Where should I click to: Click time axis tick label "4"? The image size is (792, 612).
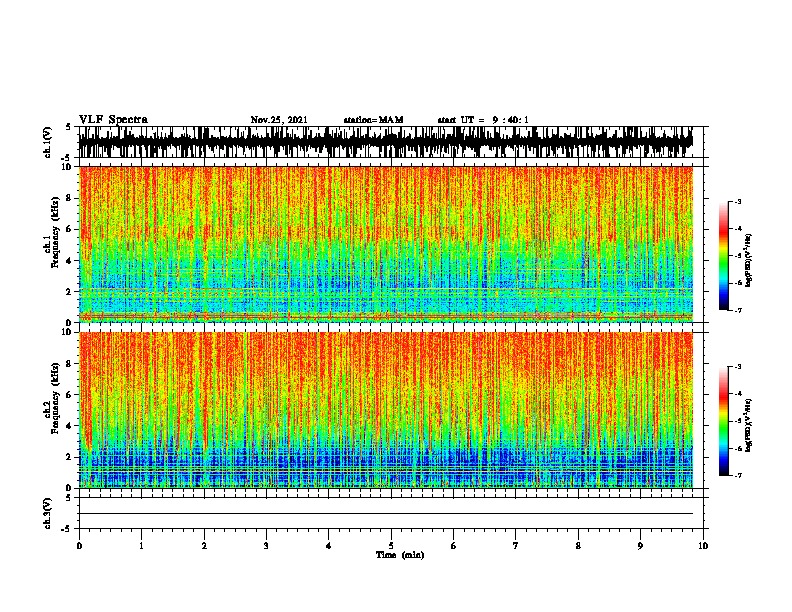(x=328, y=545)
